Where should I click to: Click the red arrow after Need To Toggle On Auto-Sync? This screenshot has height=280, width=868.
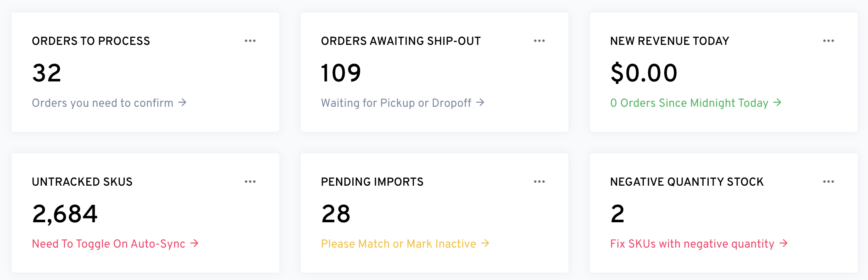tap(194, 243)
